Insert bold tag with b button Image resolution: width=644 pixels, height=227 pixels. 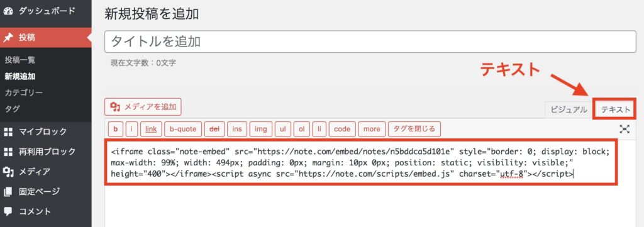click(x=116, y=129)
